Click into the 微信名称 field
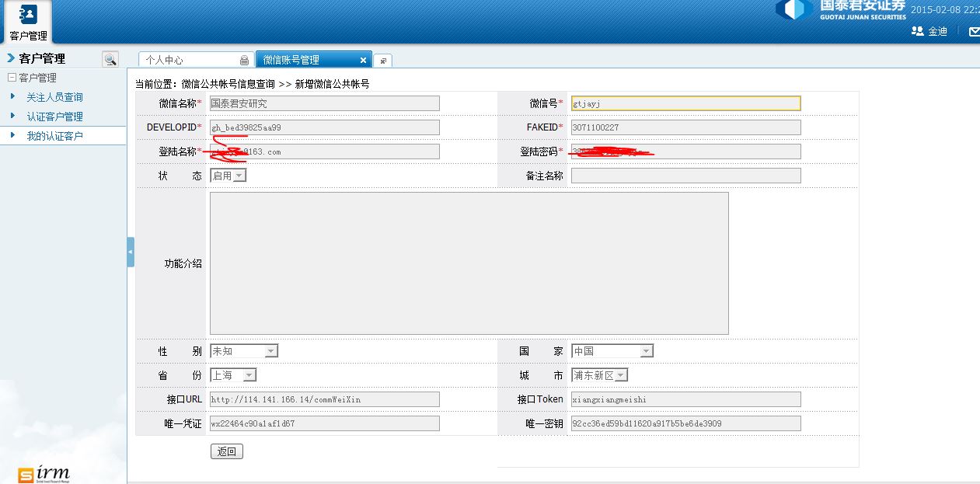The width and height of the screenshot is (980, 484). [324, 103]
